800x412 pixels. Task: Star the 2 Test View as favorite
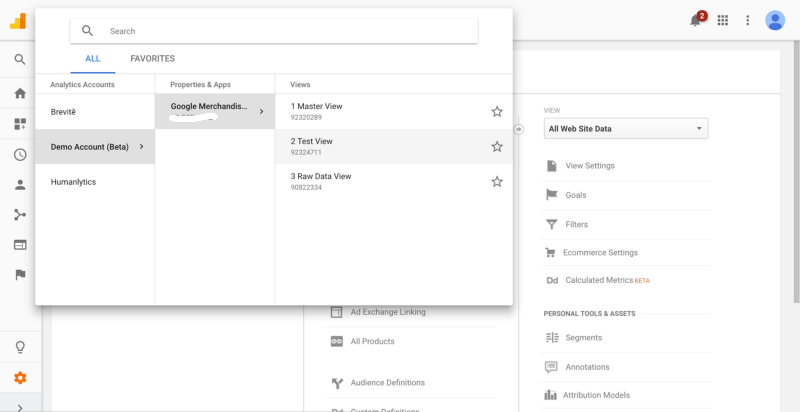click(497, 146)
